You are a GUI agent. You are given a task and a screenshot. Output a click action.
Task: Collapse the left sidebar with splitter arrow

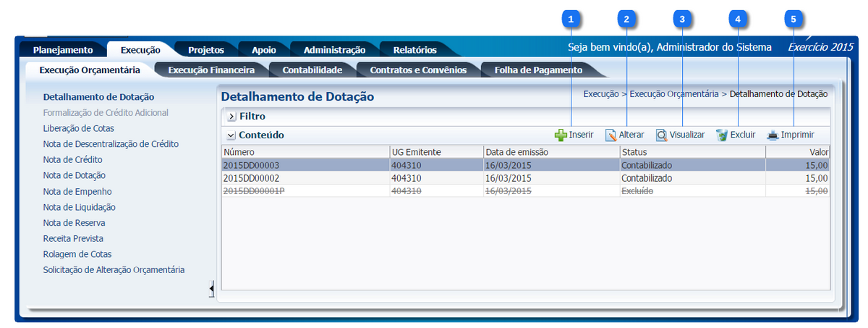[x=211, y=289]
